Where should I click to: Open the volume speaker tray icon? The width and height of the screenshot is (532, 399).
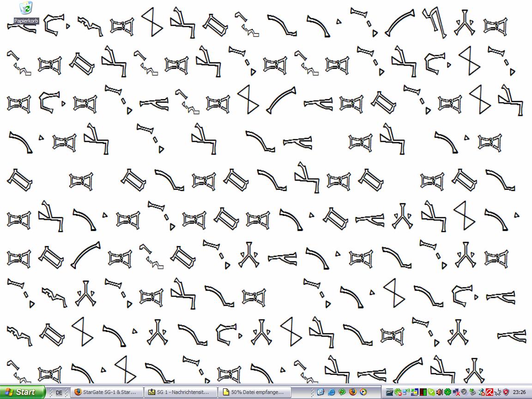(440, 392)
